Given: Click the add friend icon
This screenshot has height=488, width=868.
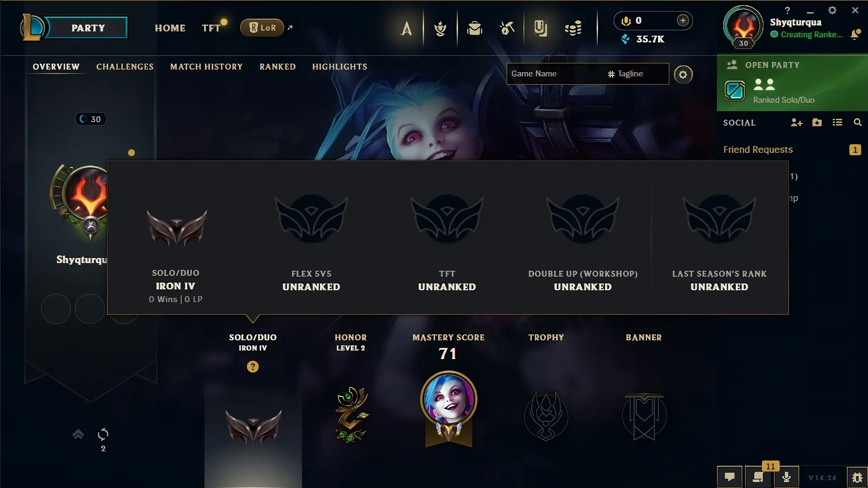Looking at the screenshot, I should click(x=796, y=123).
